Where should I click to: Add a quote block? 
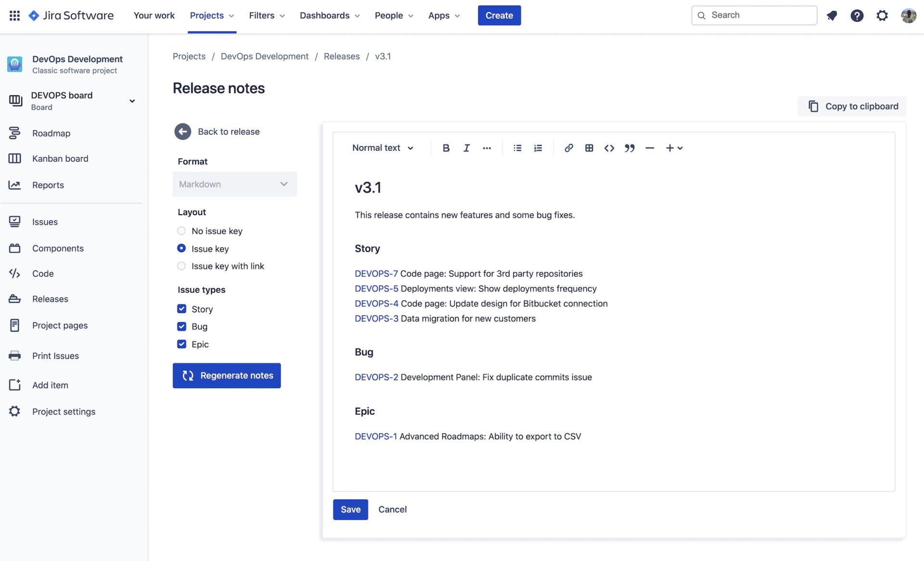tap(629, 148)
